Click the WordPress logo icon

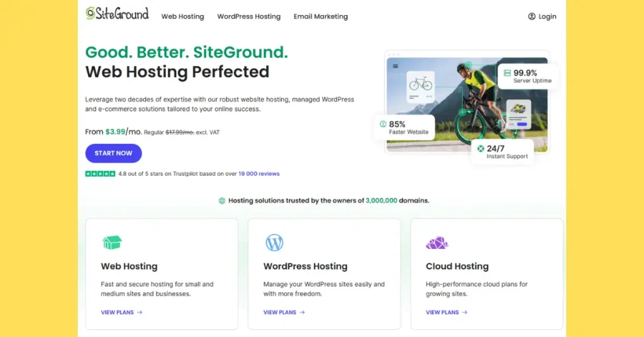click(x=274, y=243)
